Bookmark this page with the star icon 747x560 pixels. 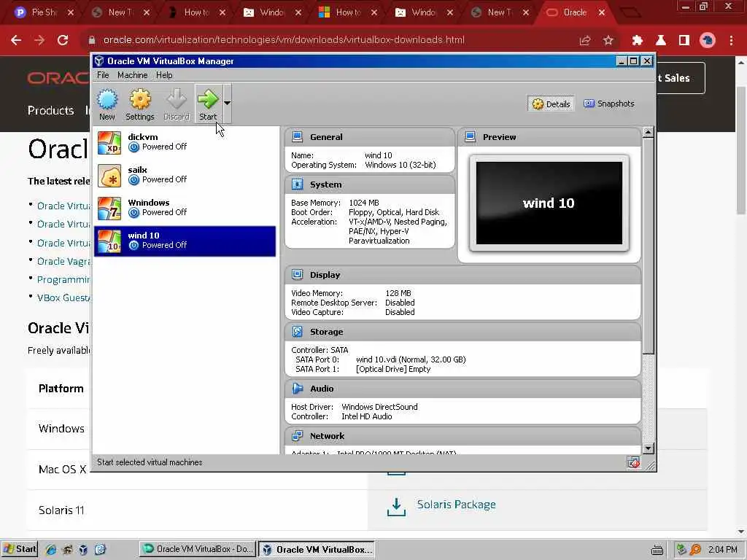point(608,41)
